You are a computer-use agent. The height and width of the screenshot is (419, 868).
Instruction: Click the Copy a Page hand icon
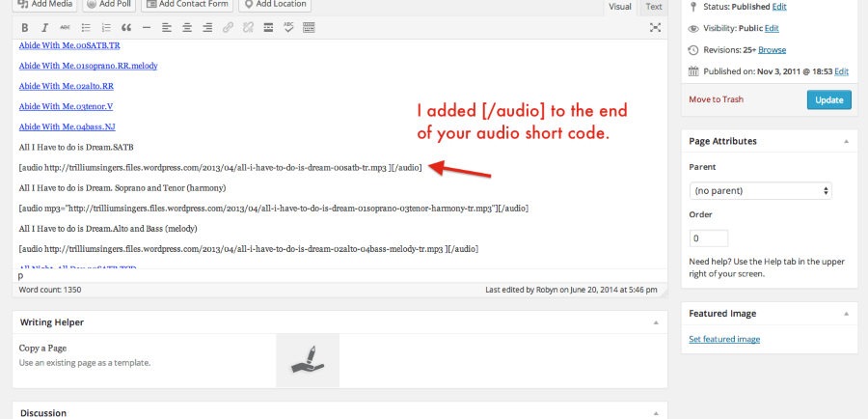308,360
